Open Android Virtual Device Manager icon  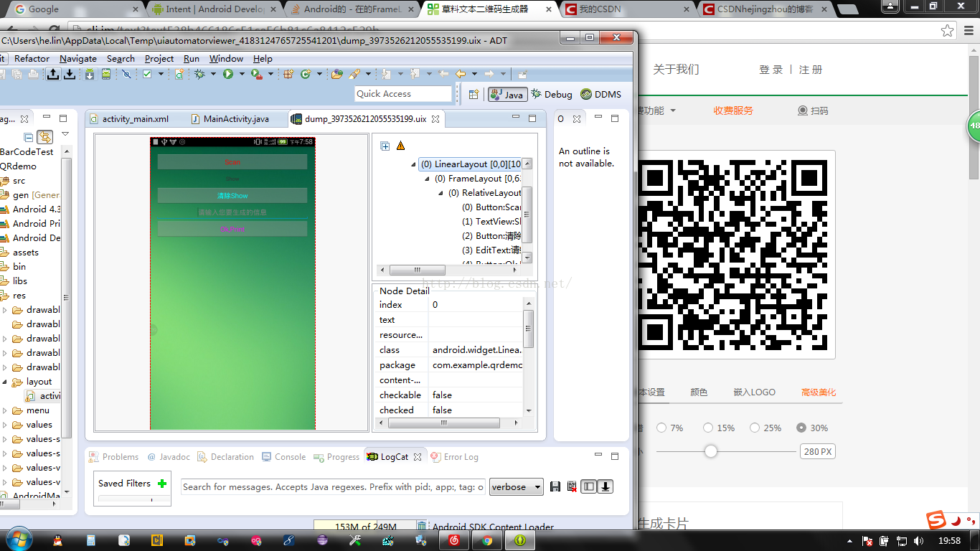[106, 74]
